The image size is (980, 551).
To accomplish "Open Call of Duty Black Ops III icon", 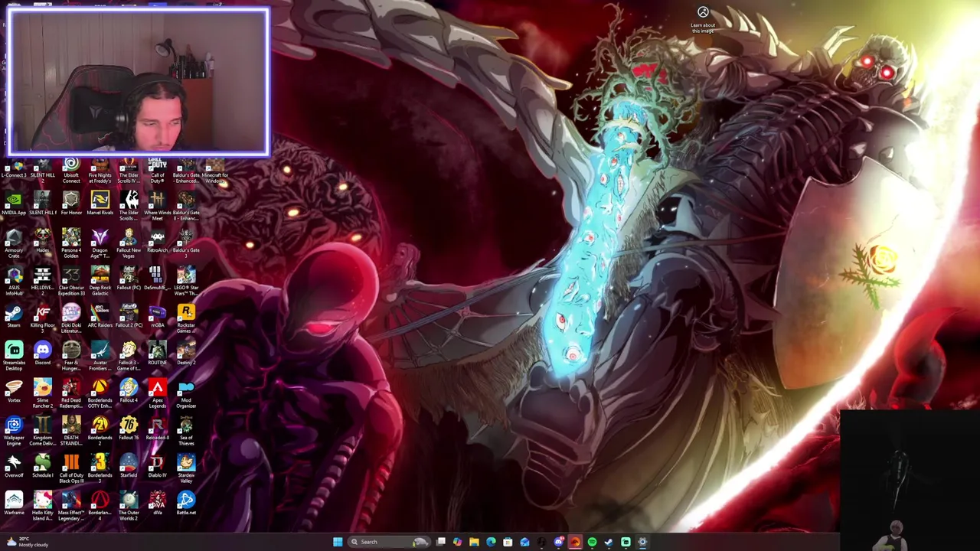I will click(71, 468).
